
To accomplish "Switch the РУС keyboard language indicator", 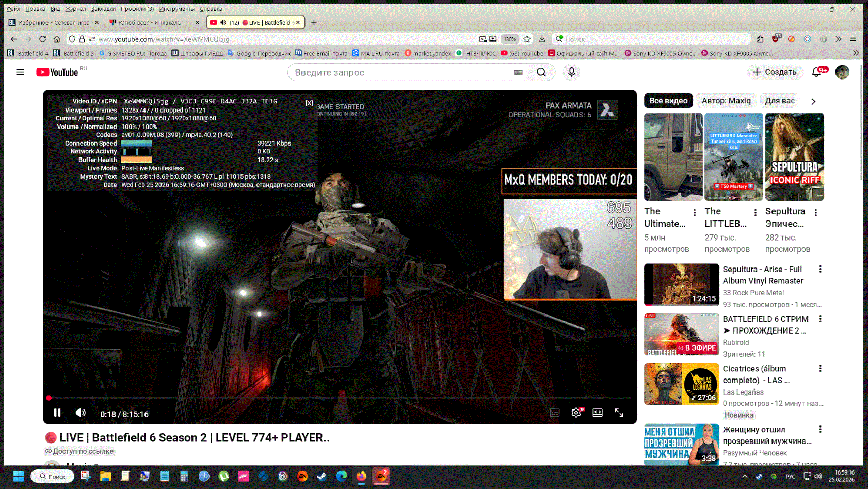I will coord(791,476).
